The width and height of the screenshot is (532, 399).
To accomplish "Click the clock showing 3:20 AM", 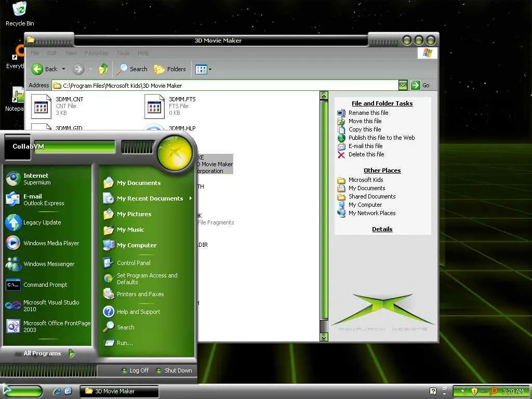I will click(513, 391).
